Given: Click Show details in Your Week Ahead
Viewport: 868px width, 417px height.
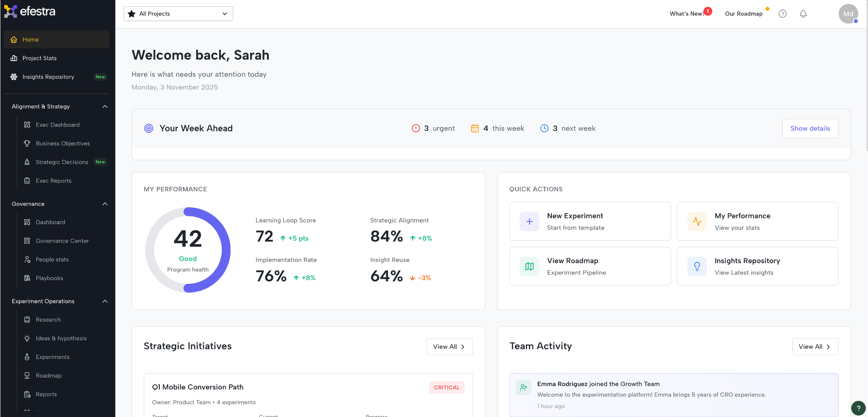Looking at the screenshot, I should (x=810, y=128).
